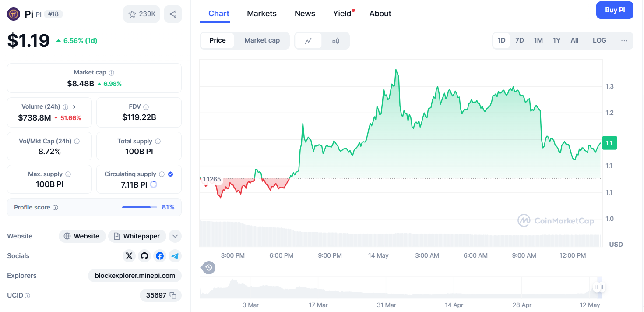Screen dimensions: 644x312
Task: Select the All time range
Action: (x=575, y=40)
